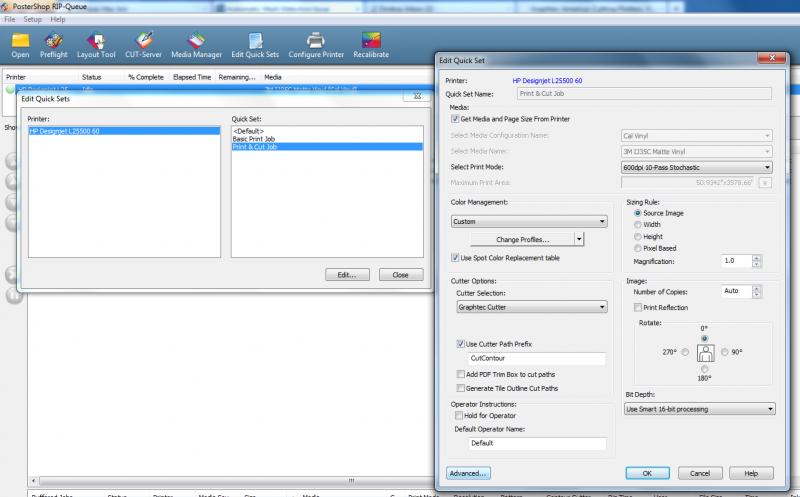This screenshot has height=497, width=800.
Task: Uncheck Use Cutter Path Prefix
Action: click(460, 344)
